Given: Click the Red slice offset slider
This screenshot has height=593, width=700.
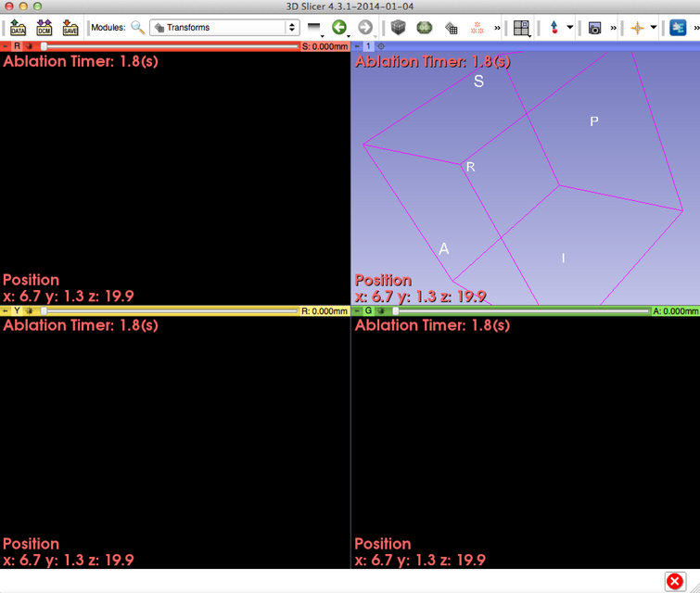Looking at the screenshot, I should tap(167, 45).
